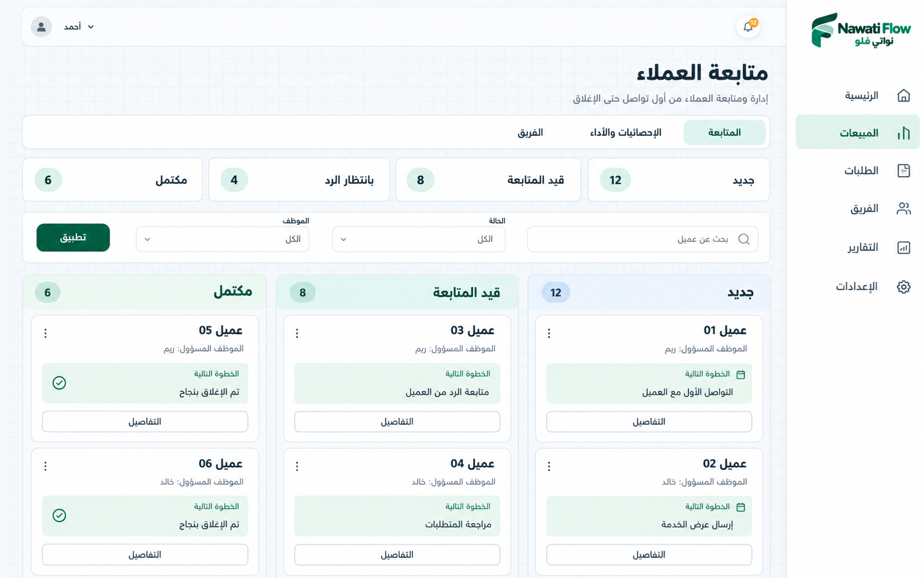Switch to the المتابعة tab

[724, 132]
